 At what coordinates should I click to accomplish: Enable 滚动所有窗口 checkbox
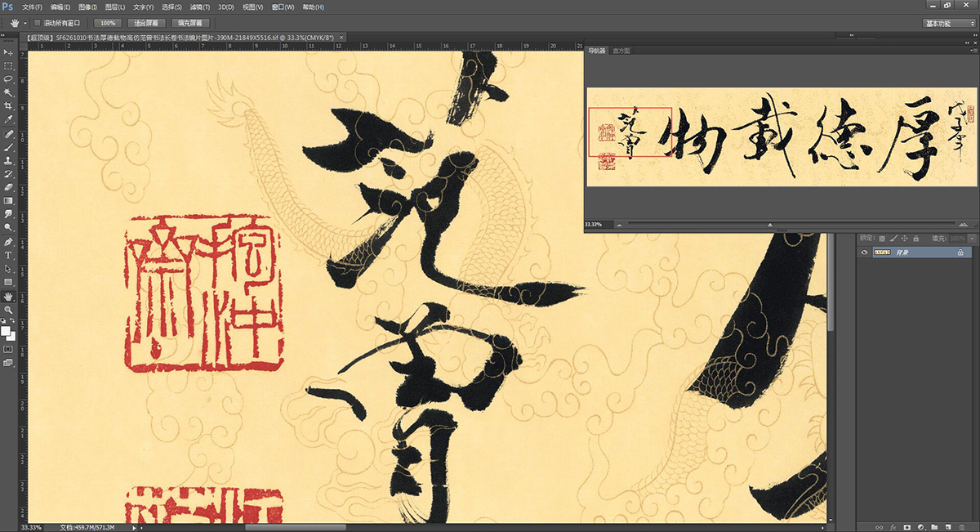pos(37,23)
